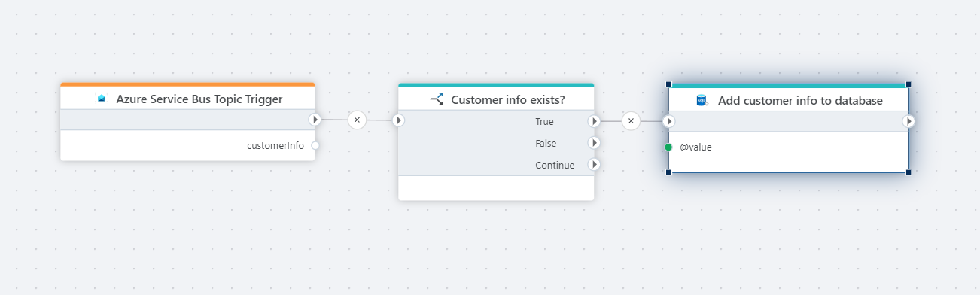980x295 pixels.
Task: Click the bottom-left selection handle of database node
Action: point(668,172)
